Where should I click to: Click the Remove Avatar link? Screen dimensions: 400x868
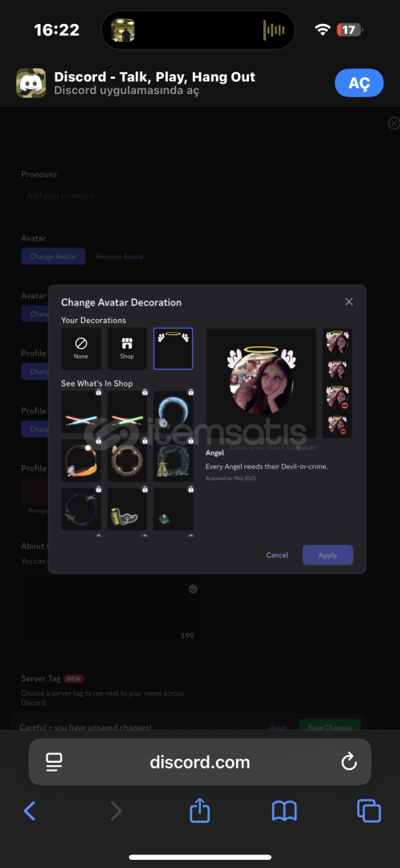(120, 256)
